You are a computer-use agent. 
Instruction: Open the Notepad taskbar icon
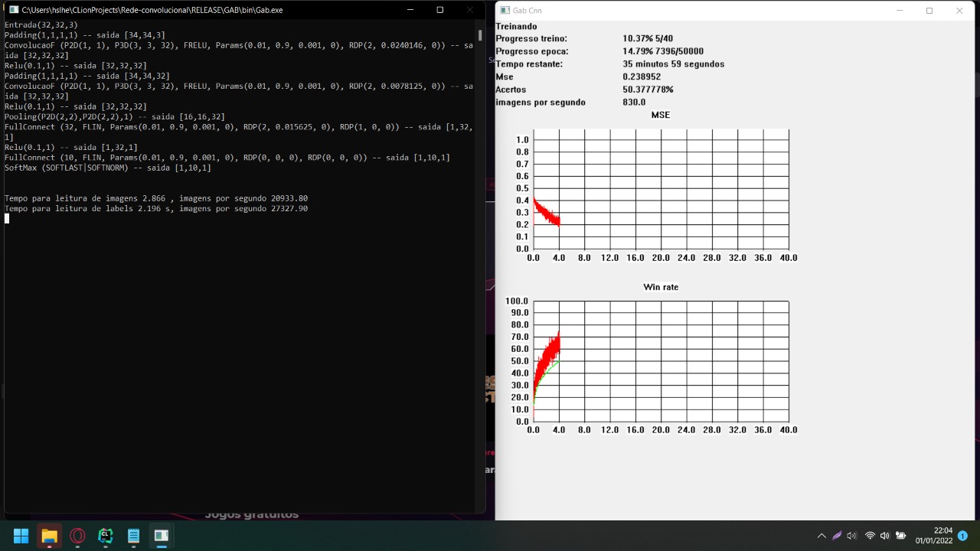point(133,536)
